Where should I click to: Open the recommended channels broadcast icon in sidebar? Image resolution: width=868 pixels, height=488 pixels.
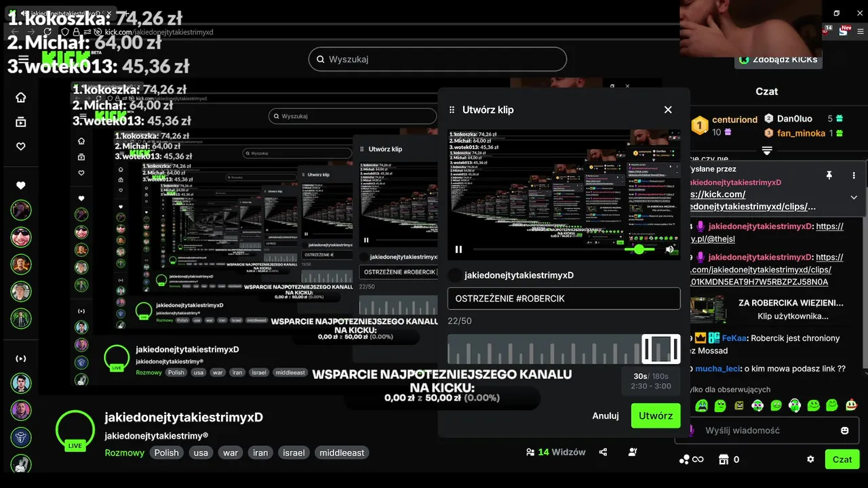[21, 358]
